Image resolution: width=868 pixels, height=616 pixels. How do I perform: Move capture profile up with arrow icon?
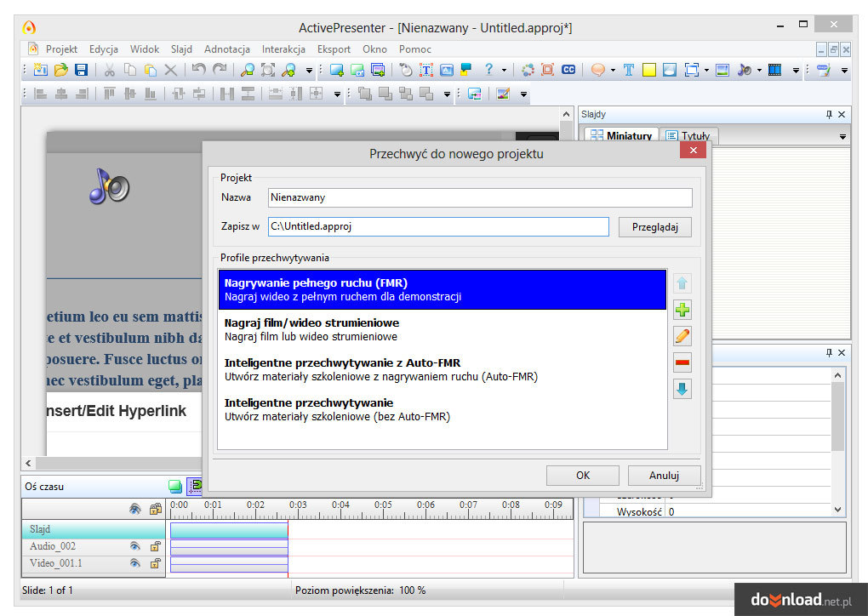[x=682, y=283]
